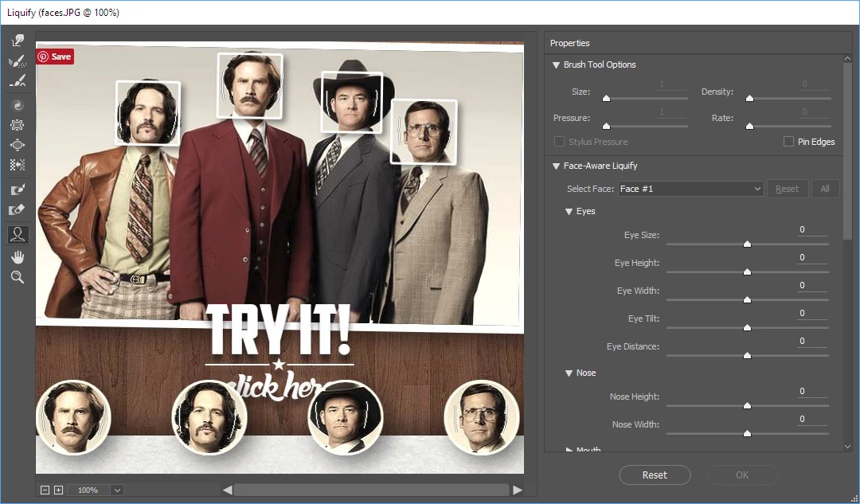Click the brush Pressure slider handle
Image resolution: width=860 pixels, height=504 pixels.
click(x=606, y=126)
